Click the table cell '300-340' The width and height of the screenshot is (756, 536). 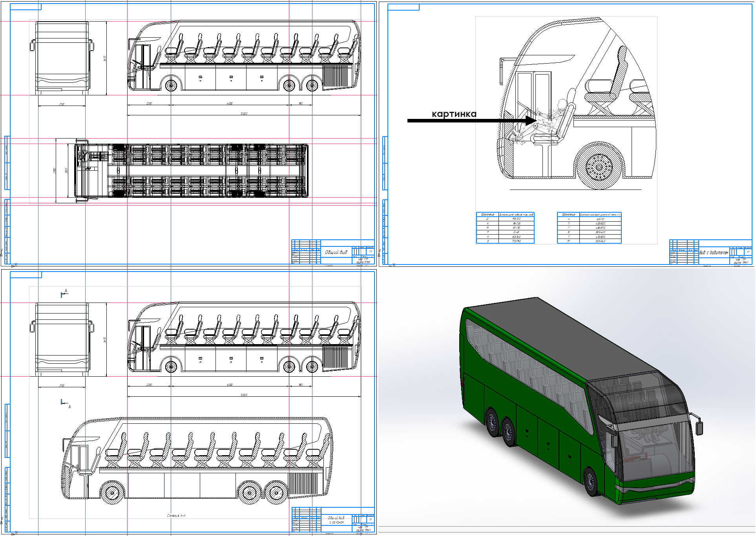pyautogui.click(x=600, y=241)
